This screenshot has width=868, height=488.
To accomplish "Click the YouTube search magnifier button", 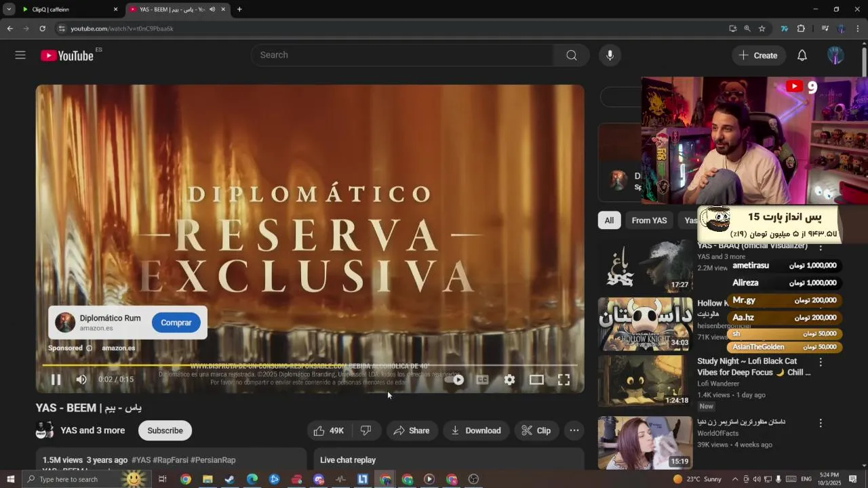I will (572, 55).
